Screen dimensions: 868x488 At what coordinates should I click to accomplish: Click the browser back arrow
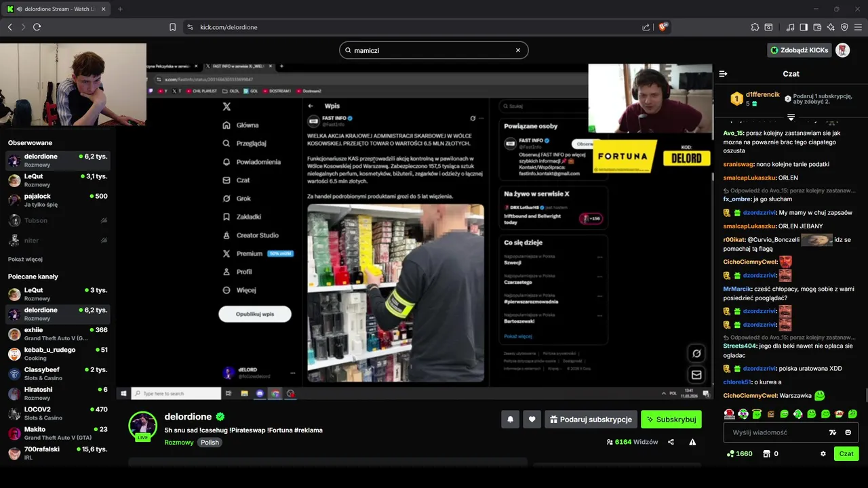tap(9, 27)
